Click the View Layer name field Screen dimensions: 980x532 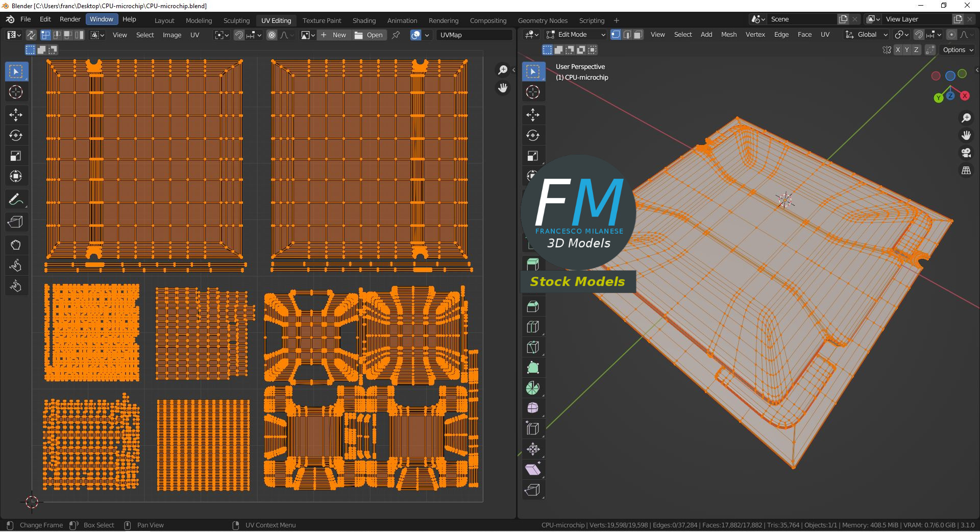click(917, 19)
